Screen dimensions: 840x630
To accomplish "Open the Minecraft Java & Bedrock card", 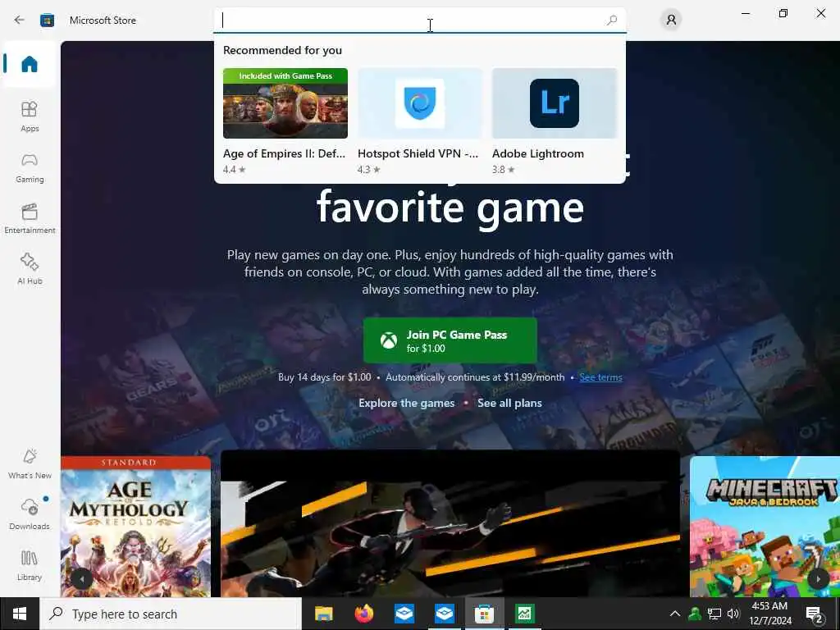I will 765,526.
